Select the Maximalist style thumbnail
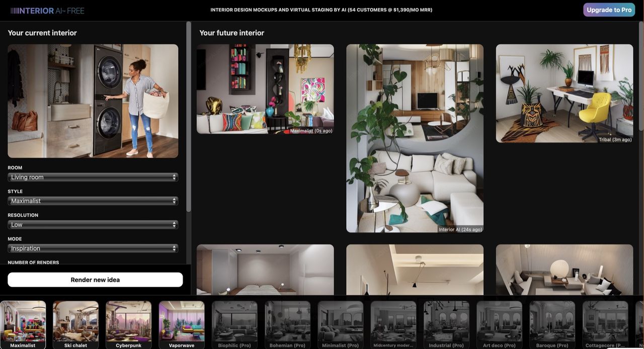The height and width of the screenshot is (349, 644). coord(23,324)
